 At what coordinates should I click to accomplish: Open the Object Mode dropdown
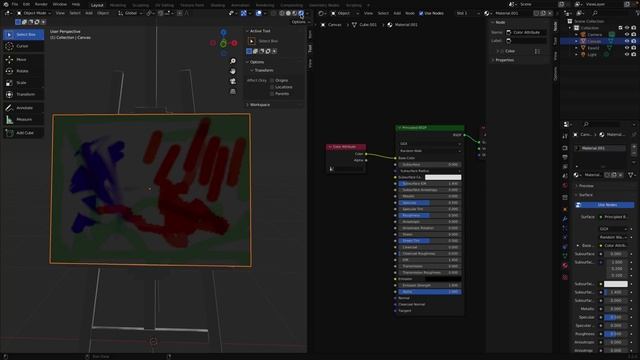coord(33,13)
